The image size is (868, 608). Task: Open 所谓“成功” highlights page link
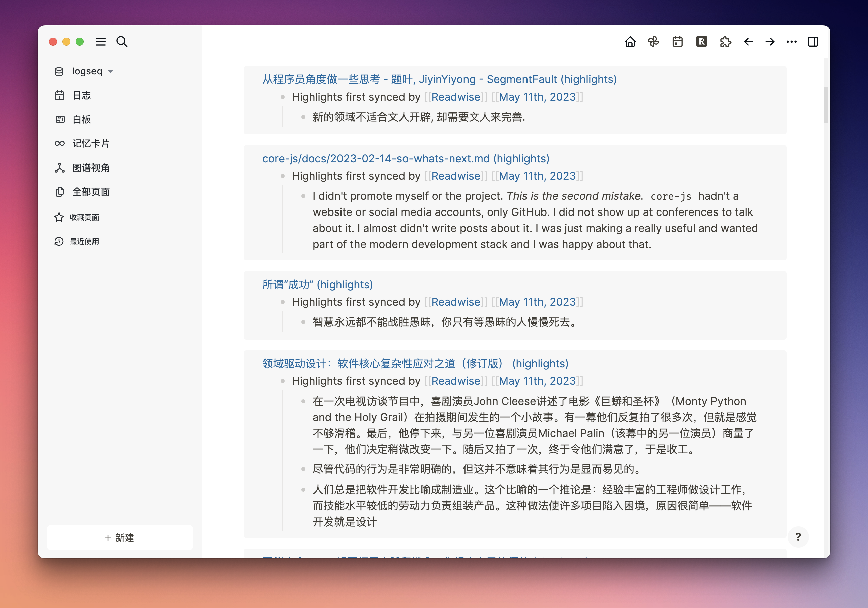coord(318,284)
